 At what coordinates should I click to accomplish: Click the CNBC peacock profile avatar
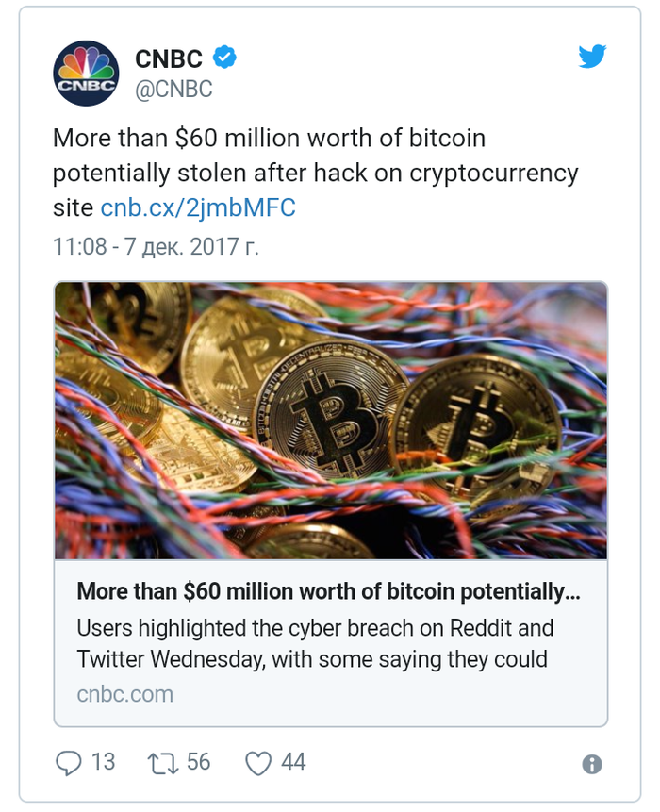pos(86,73)
